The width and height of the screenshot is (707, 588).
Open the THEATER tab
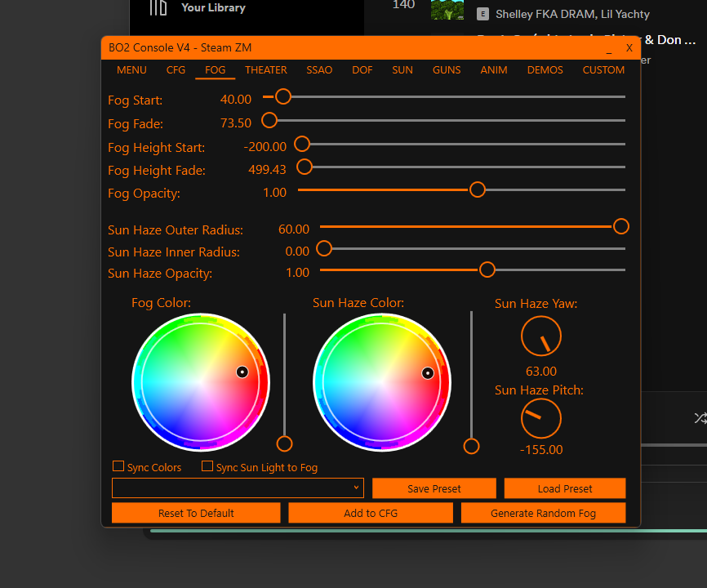point(266,70)
